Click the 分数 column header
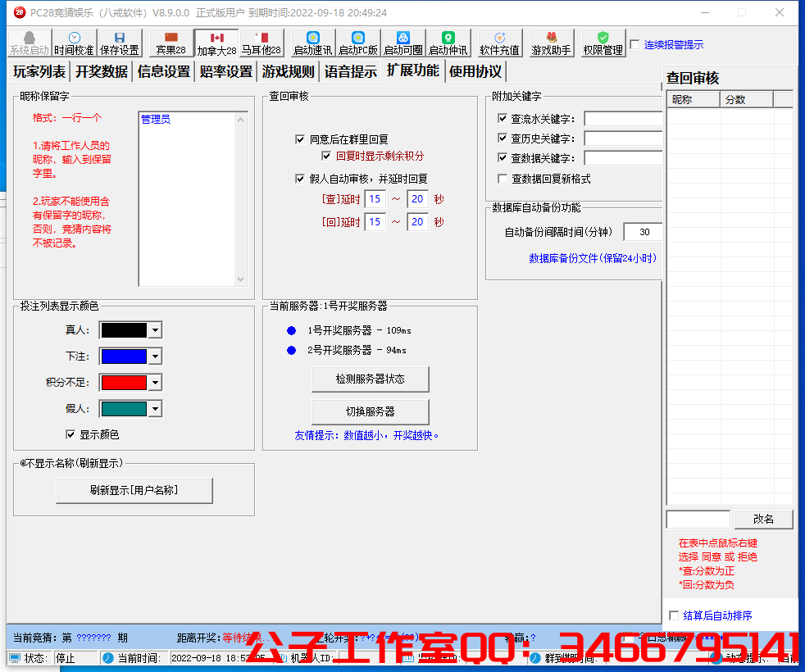The image size is (805, 672). pos(747,100)
